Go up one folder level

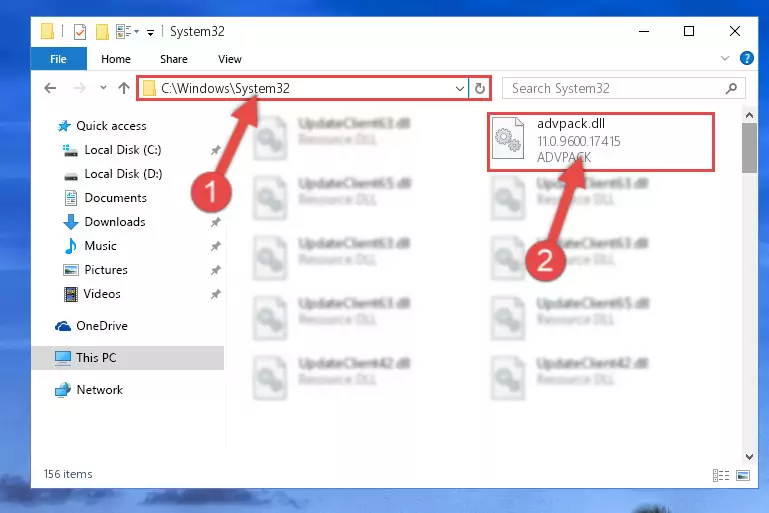click(124, 88)
